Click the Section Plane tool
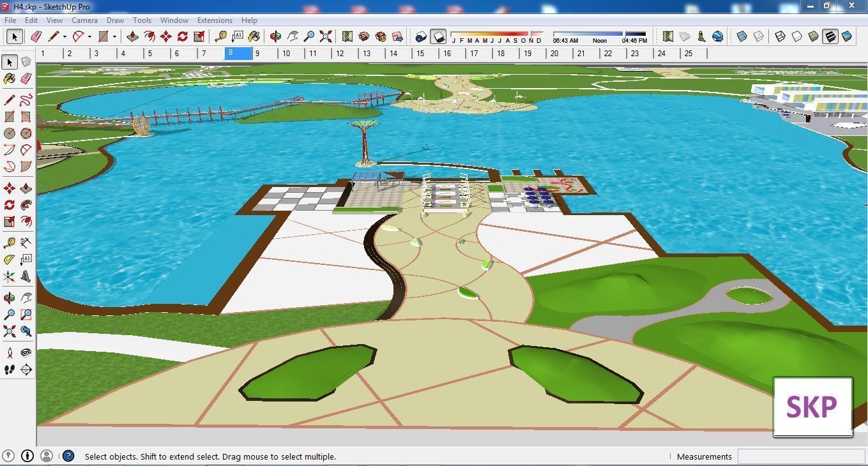The image size is (868, 466). 26,370
